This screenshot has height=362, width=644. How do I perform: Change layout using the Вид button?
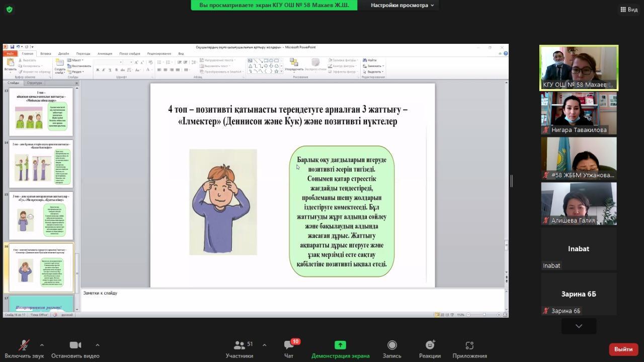pyautogui.click(x=629, y=9)
